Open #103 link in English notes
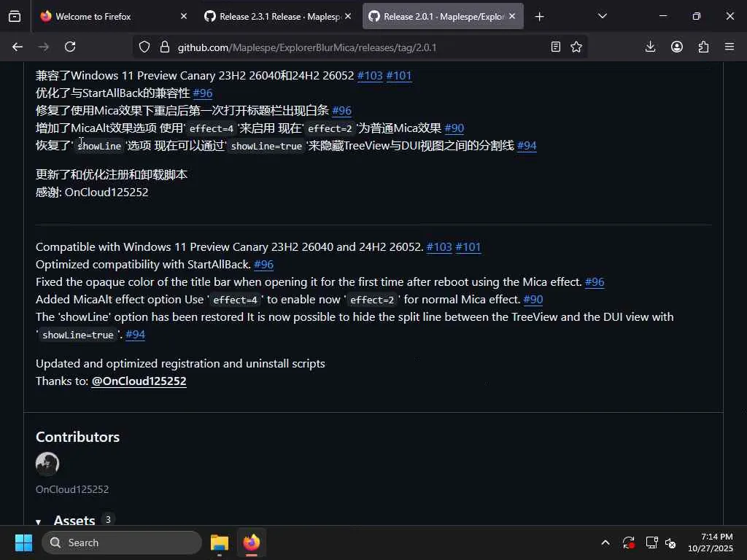Screen dimensions: 747x560 click(x=439, y=246)
